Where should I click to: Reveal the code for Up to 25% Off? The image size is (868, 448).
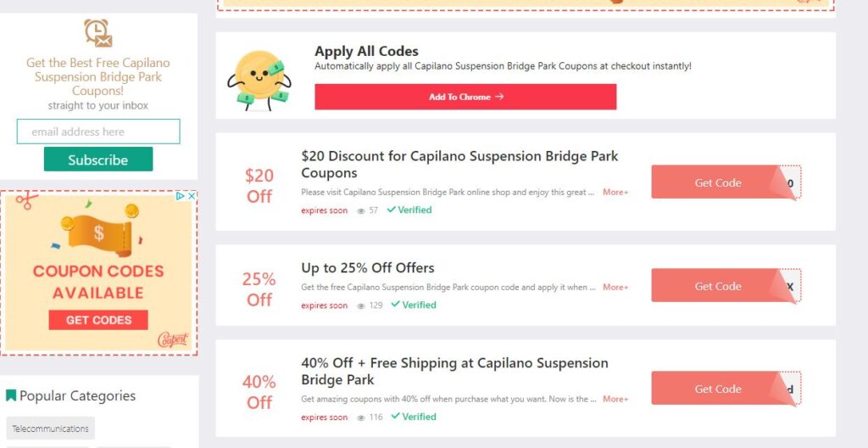[x=717, y=286]
